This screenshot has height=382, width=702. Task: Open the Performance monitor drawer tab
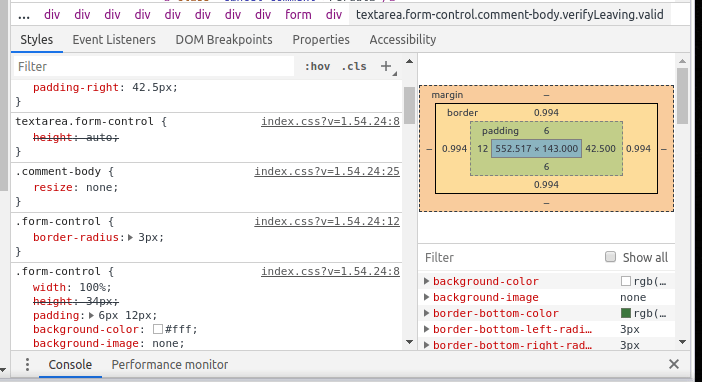[170, 365]
